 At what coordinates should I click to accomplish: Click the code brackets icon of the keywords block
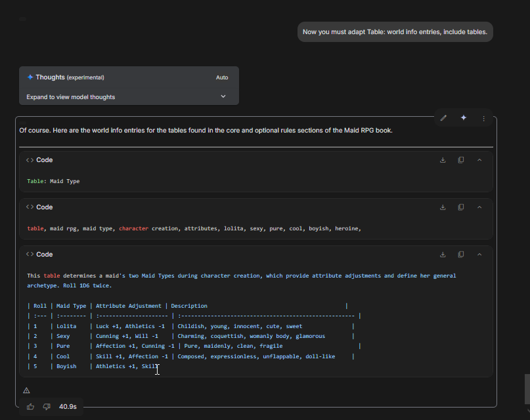tap(30, 207)
